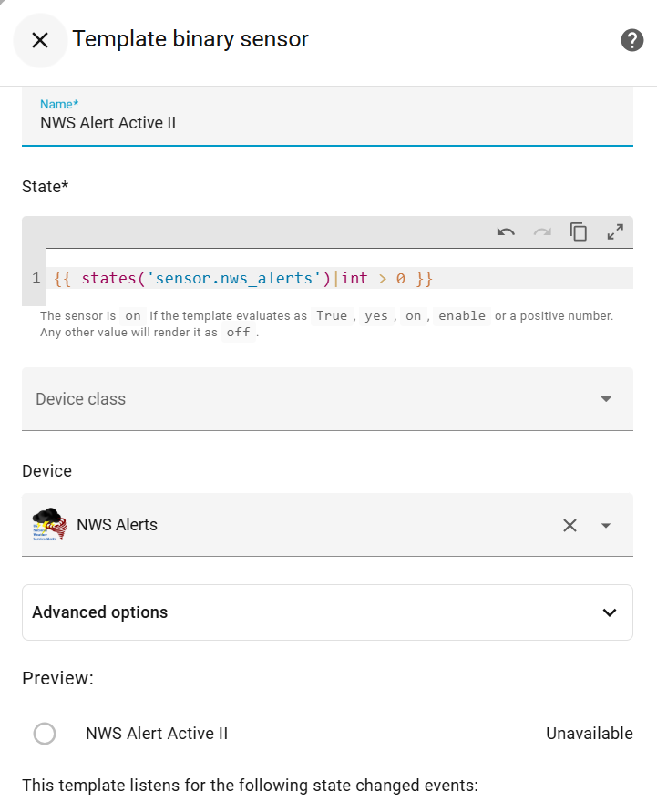Expand the code editor to fullscreen

615,232
